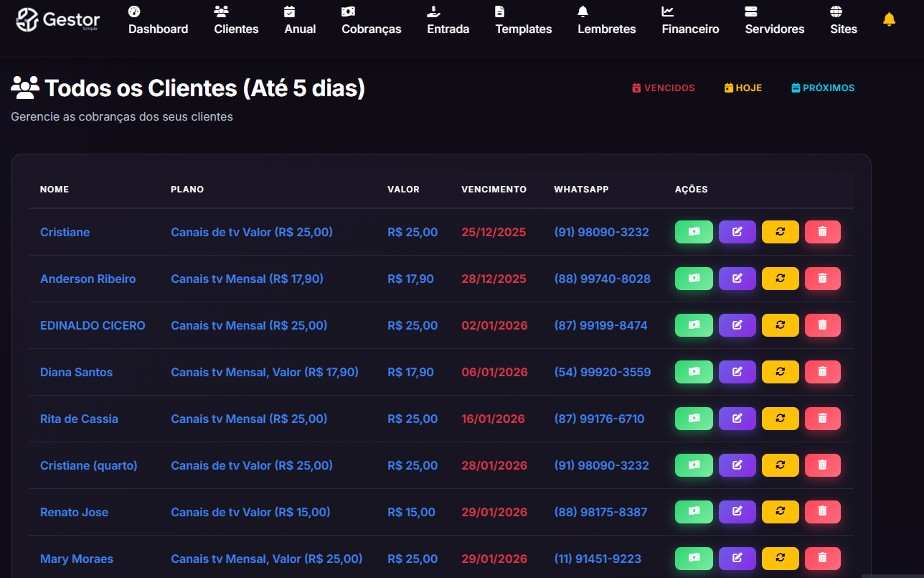
Task: Open the edit icon for Renato Jose
Action: pyautogui.click(x=737, y=511)
